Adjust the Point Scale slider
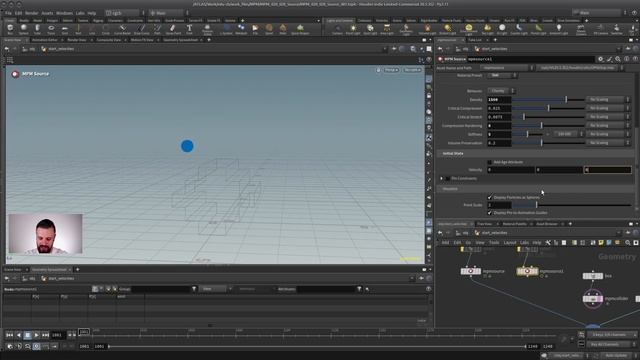Viewport: 640px width, 360px height. [572, 205]
